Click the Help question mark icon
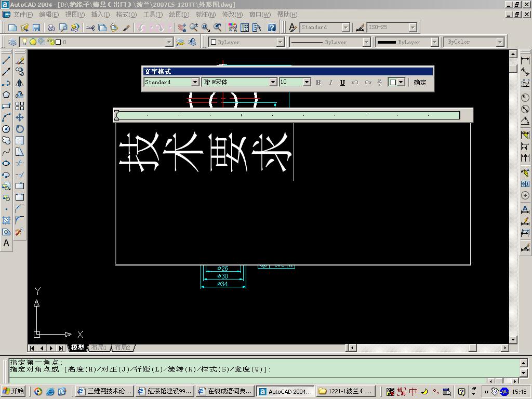 tap(272, 28)
